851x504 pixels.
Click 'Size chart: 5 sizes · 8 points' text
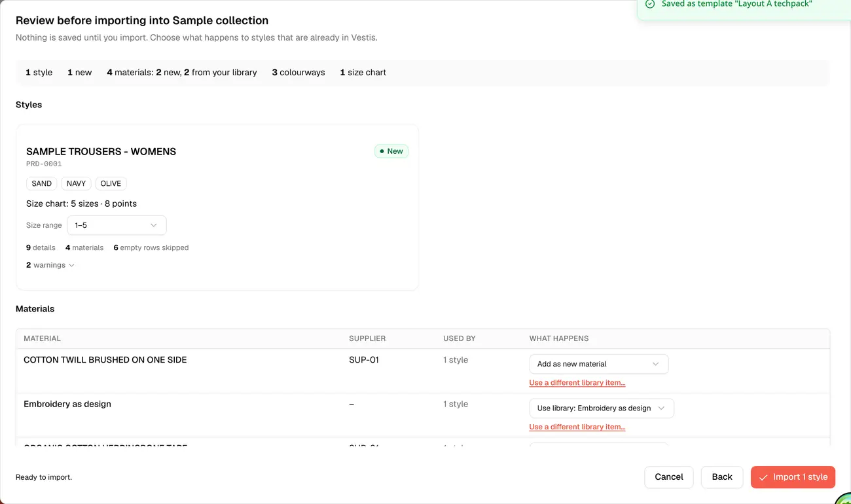click(x=81, y=204)
